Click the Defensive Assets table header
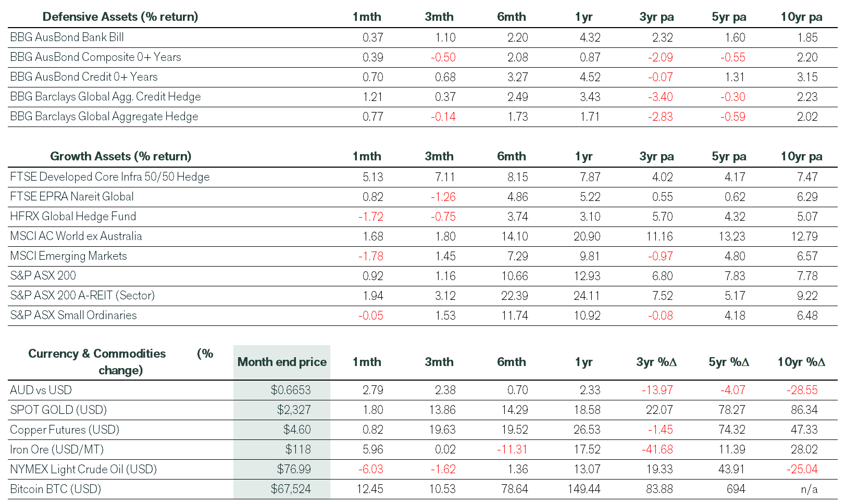This screenshot has height=504, width=845. click(120, 17)
